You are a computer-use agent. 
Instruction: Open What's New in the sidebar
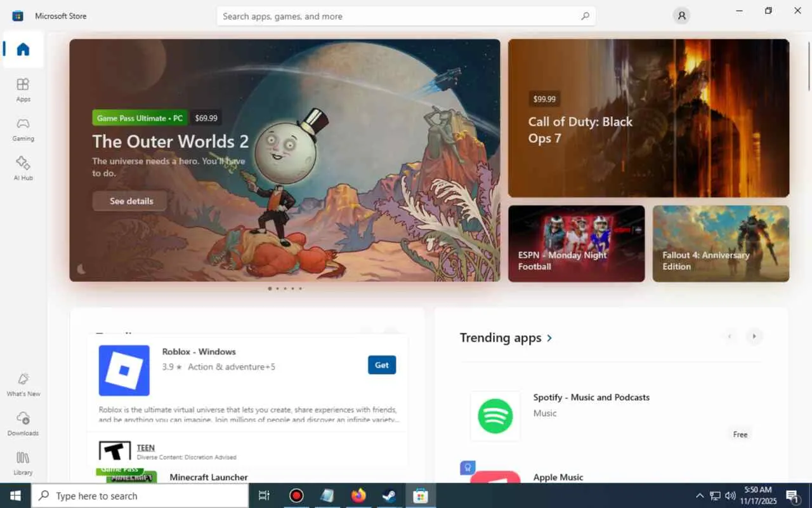[x=23, y=384]
